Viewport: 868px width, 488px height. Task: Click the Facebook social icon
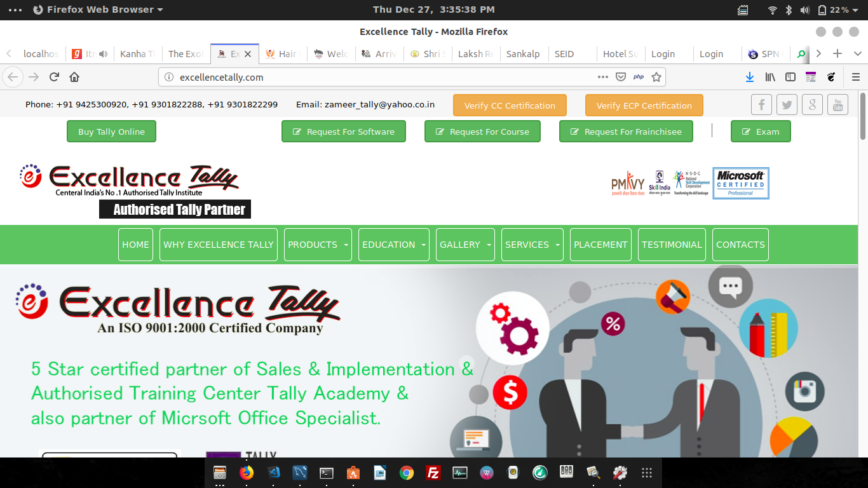761,104
